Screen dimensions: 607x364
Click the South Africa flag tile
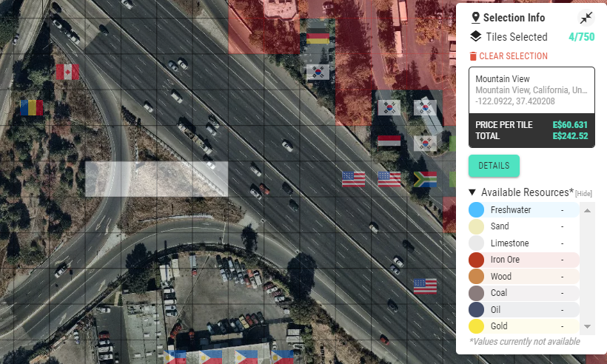pyautogui.click(x=425, y=179)
